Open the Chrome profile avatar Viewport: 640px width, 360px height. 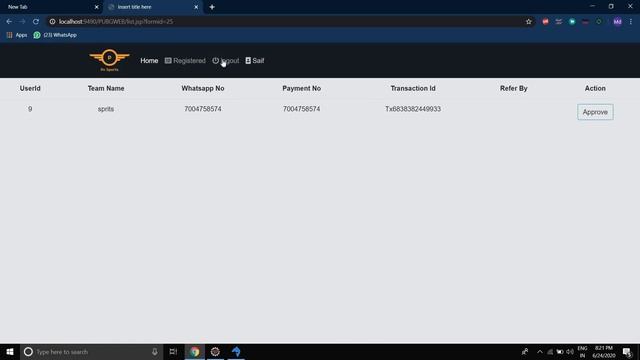tap(618, 21)
